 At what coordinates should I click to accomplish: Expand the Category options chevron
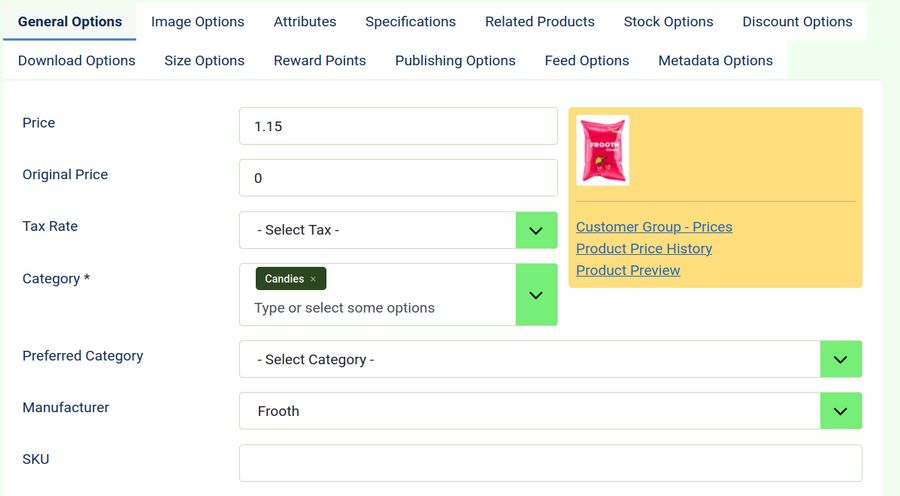coord(536,295)
